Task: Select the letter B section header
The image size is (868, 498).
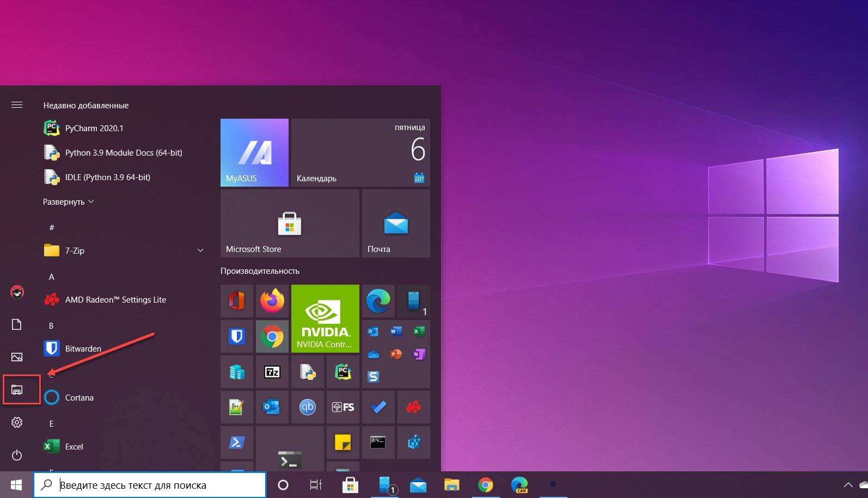Action: (x=51, y=326)
